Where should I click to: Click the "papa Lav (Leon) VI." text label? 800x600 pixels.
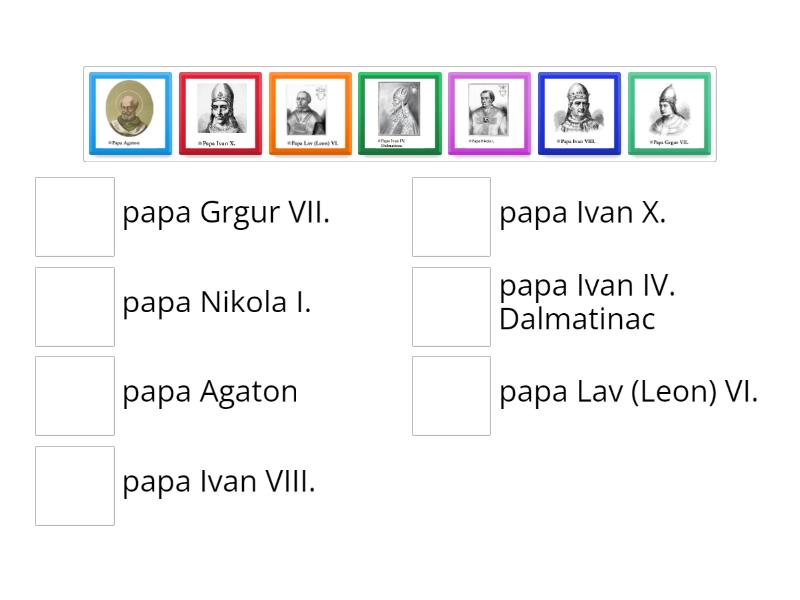[x=628, y=392]
